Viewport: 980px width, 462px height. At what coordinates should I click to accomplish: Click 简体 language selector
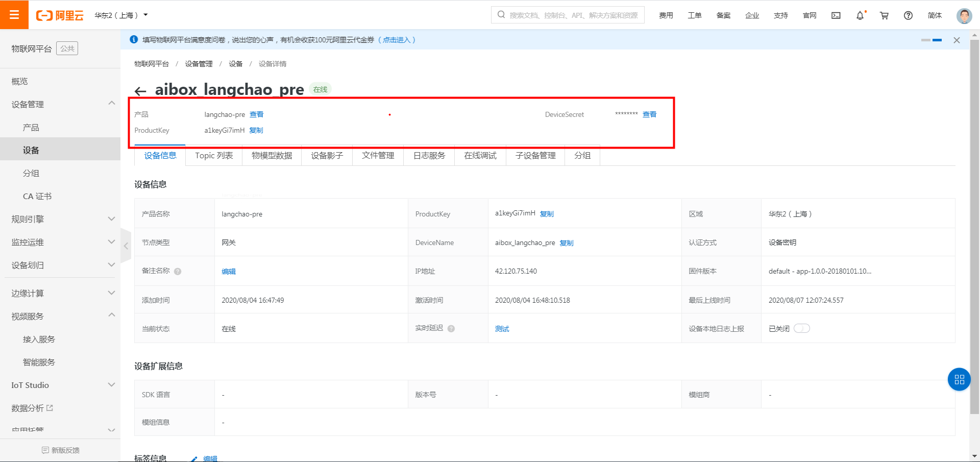(x=935, y=15)
